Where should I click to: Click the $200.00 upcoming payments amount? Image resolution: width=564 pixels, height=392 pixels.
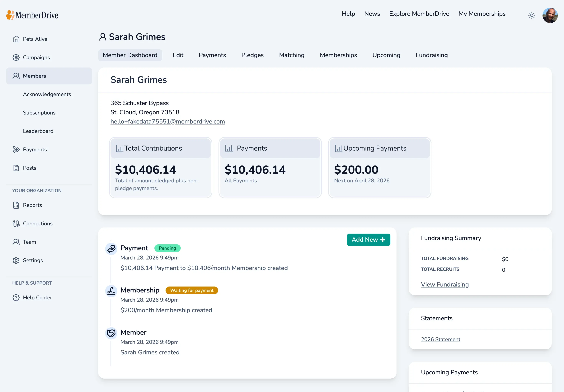[x=356, y=170]
